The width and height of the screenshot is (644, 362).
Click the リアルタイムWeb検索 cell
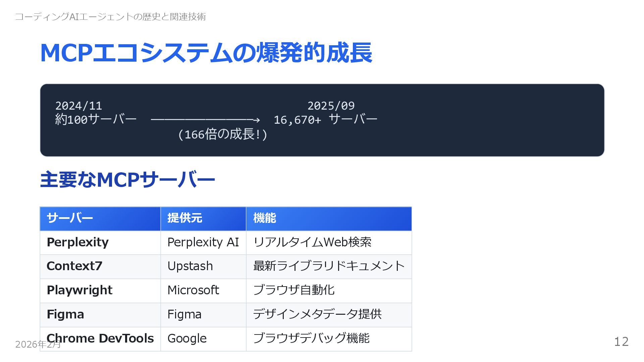[312, 242]
